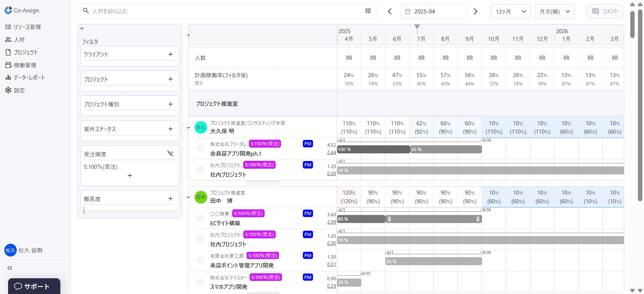Collapse the filter panel chevron
The image size is (644, 294).
[82, 28]
